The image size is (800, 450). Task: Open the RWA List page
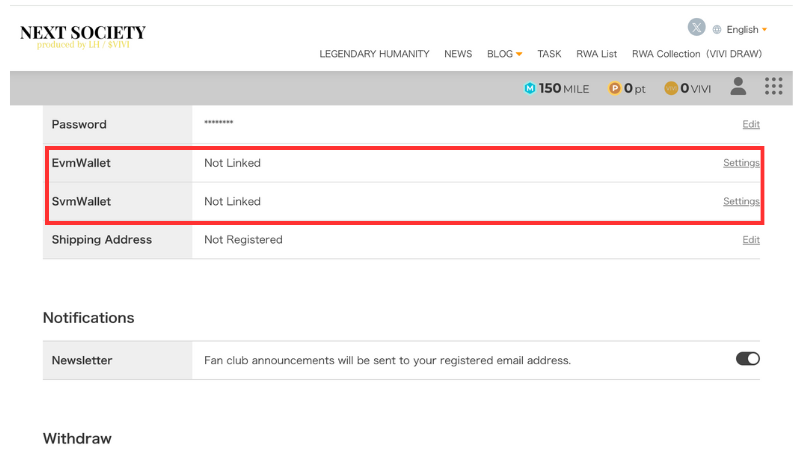[x=596, y=54]
